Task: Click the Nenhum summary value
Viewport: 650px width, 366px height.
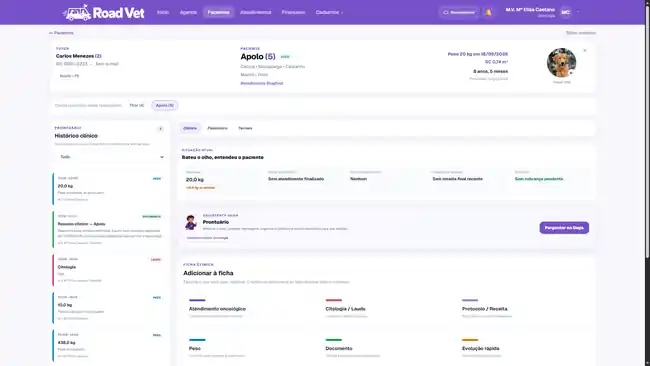Action: [x=358, y=179]
